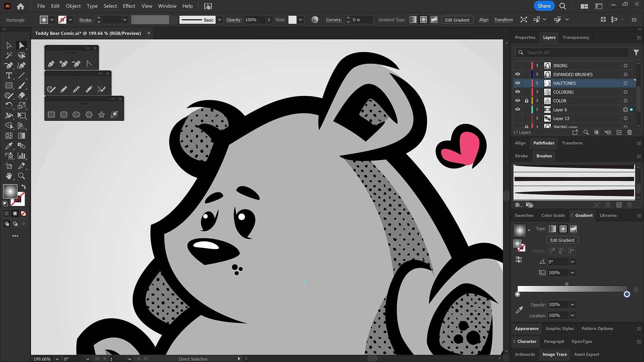
Task: Choose Freeform gradient type in Gradient panel
Action: click(574, 229)
